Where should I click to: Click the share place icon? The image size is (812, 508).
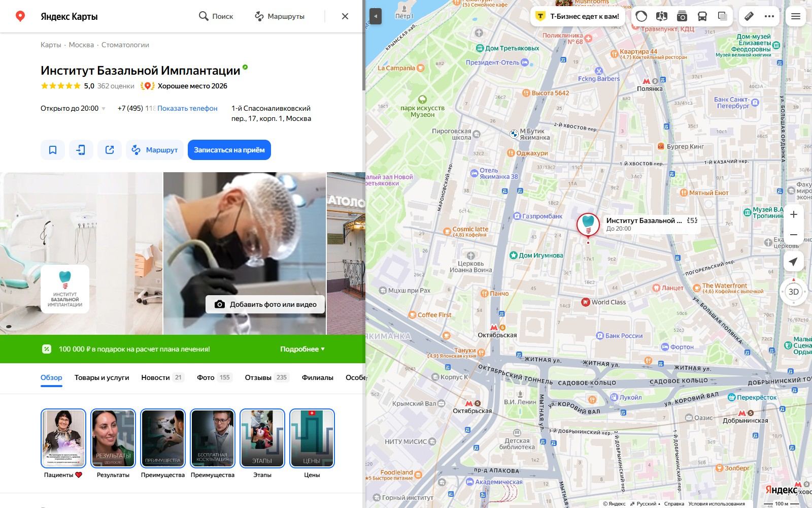110,150
